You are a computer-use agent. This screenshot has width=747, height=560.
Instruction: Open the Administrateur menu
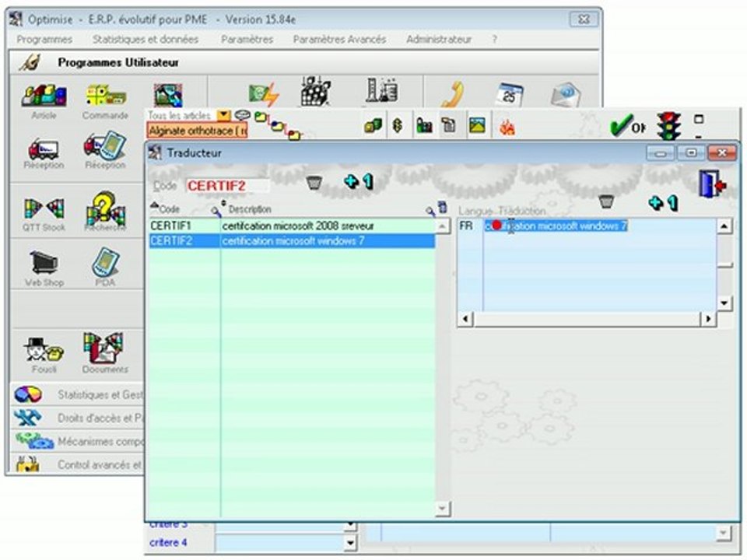pyautogui.click(x=439, y=40)
